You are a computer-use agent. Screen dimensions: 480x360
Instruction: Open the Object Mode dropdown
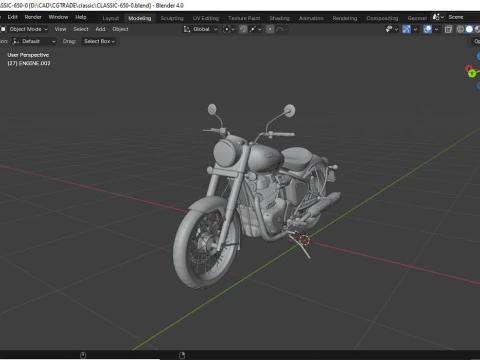(25, 29)
